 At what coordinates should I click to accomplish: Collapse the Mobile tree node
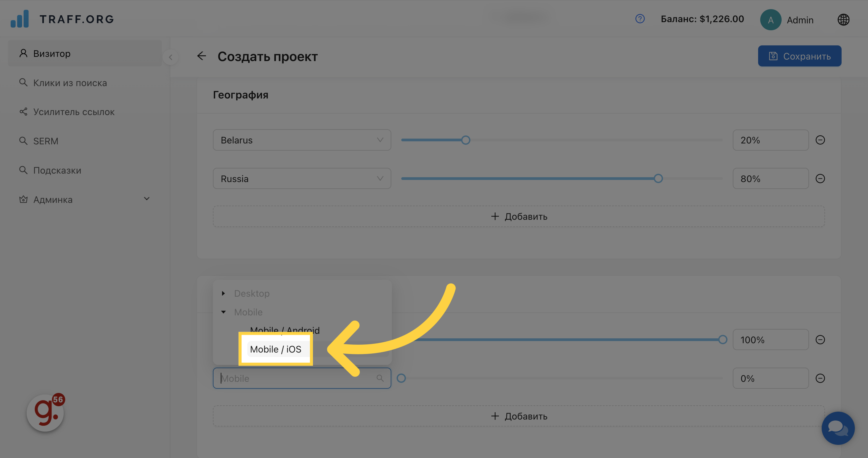tap(223, 312)
